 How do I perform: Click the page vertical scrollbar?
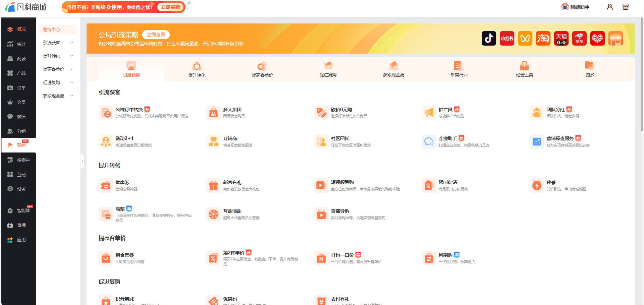pos(642,74)
